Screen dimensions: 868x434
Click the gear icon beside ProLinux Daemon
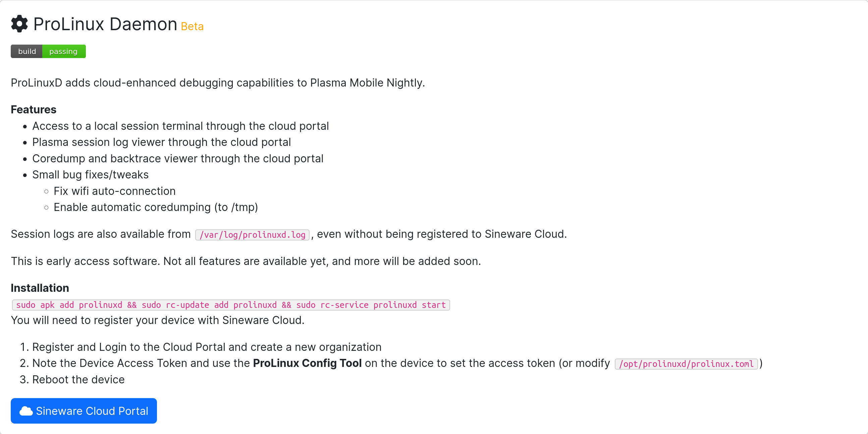(x=19, y=24)
